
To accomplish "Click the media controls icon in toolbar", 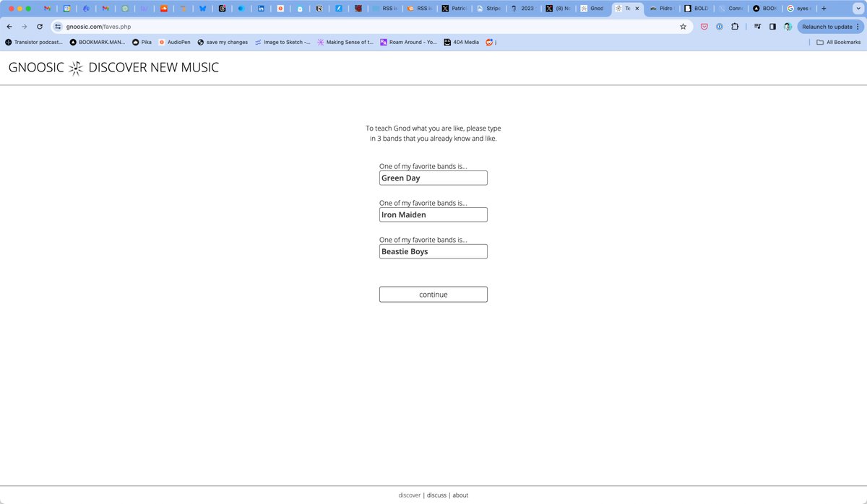I will tap(756, 27).
